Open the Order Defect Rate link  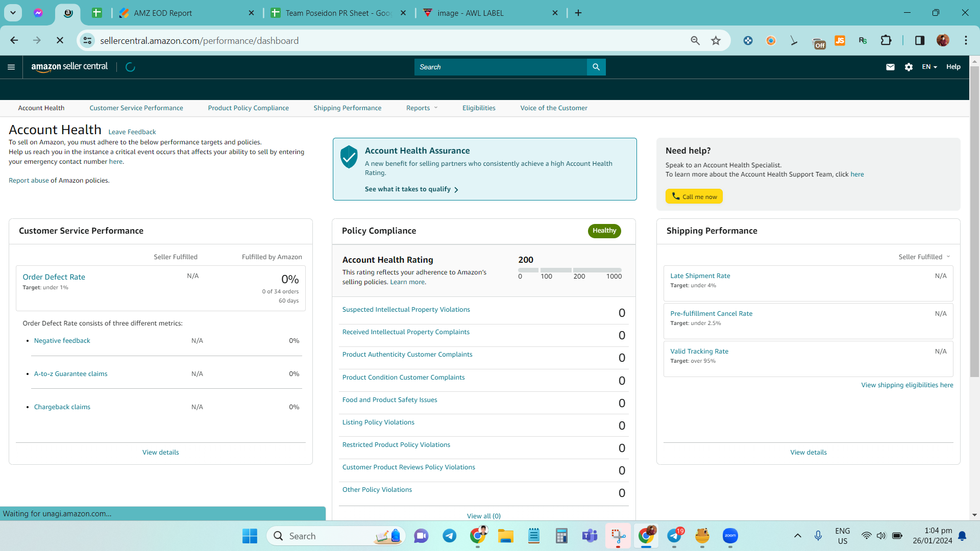(x=54, y=277)
